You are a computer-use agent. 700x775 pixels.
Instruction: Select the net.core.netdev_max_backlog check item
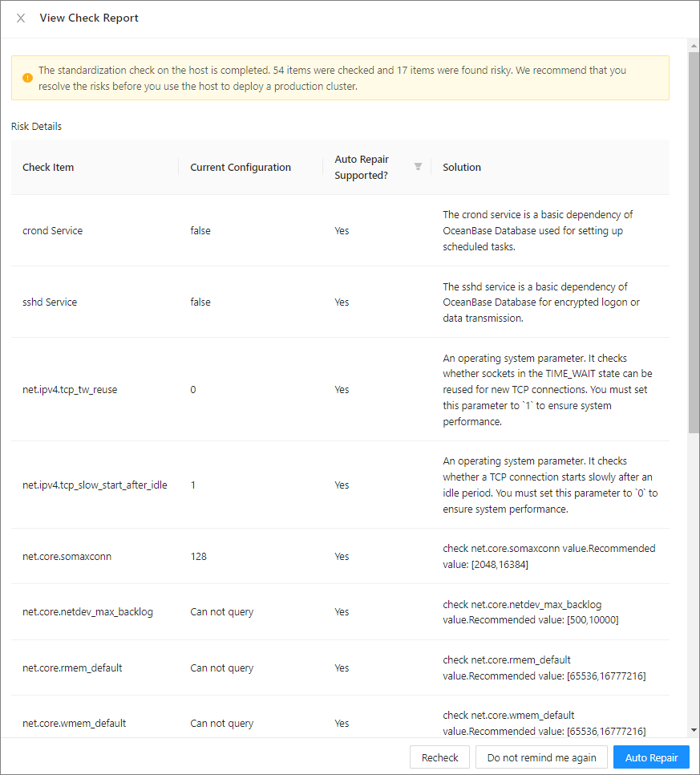(87, 612)
